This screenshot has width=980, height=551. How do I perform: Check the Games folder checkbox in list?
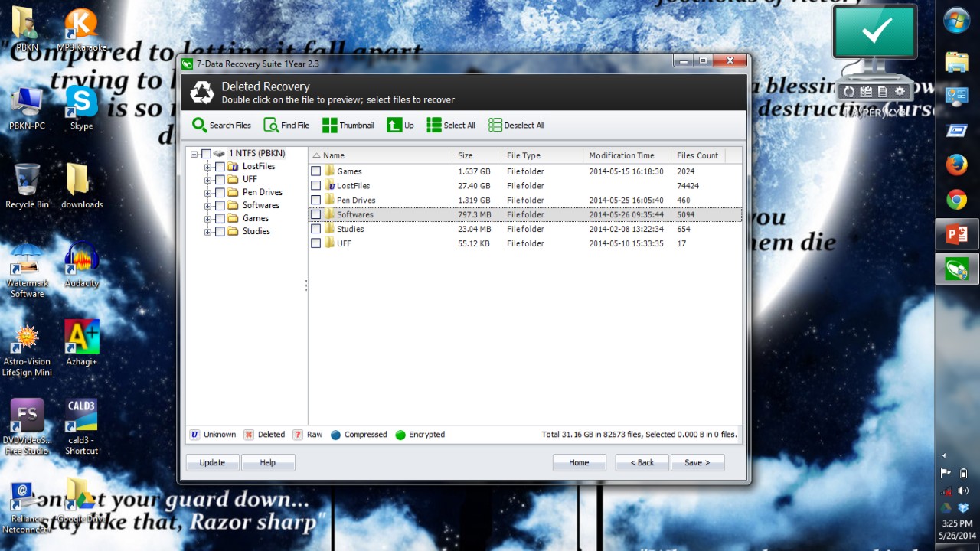point(315,171)
